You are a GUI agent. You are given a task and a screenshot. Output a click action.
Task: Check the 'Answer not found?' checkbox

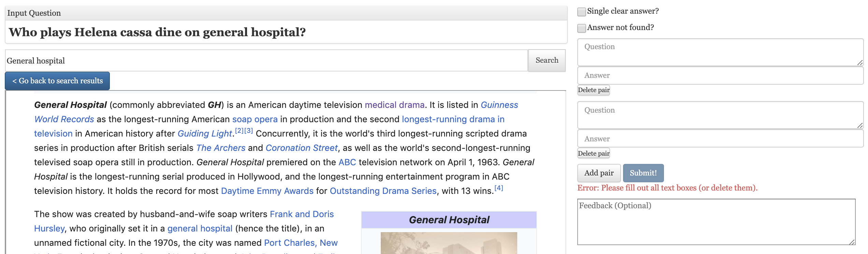point(581,28)
